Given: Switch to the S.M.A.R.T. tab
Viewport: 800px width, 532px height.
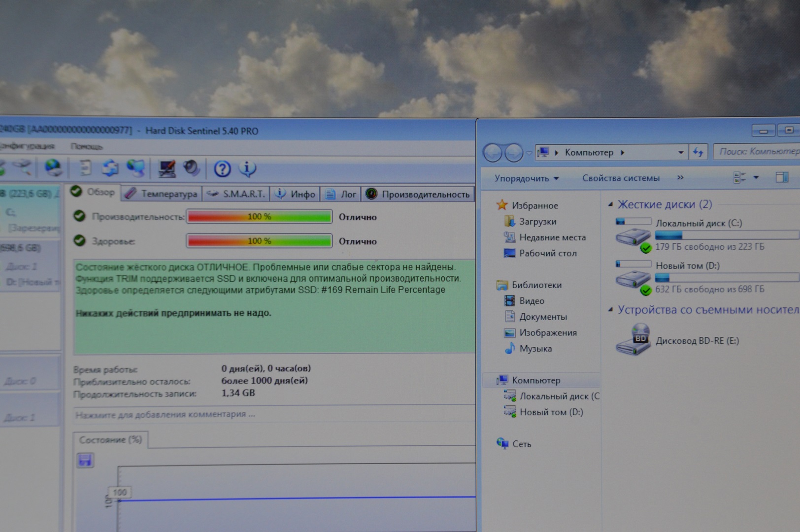Looking at the screenshot, I should pyautogui.click(x=237, y=194).
